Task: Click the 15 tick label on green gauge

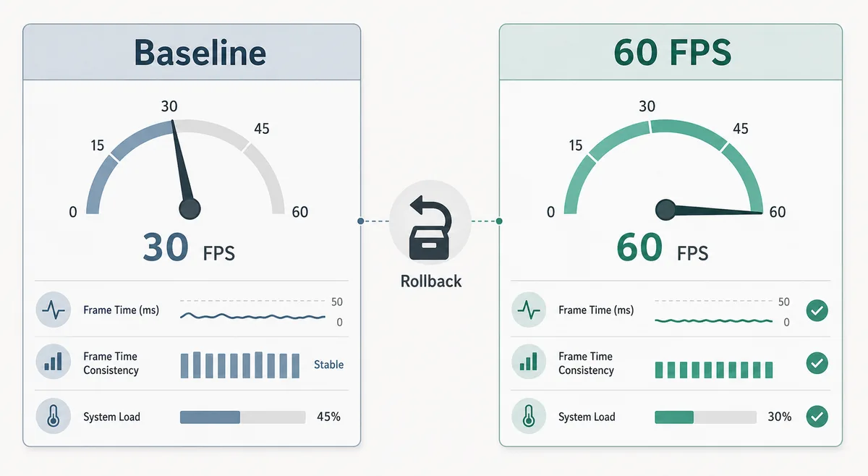Action: pyautogui.click(x=576, y=145)
